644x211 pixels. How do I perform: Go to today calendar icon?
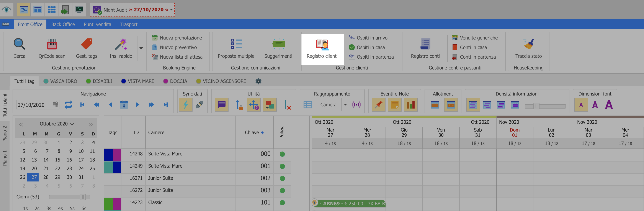(124, 104)
